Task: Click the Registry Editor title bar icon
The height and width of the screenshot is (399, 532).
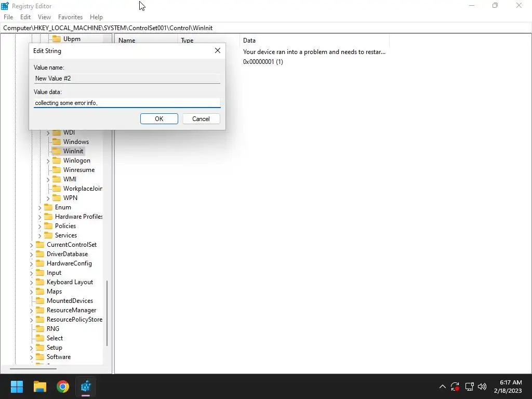Action: (5, 6)
